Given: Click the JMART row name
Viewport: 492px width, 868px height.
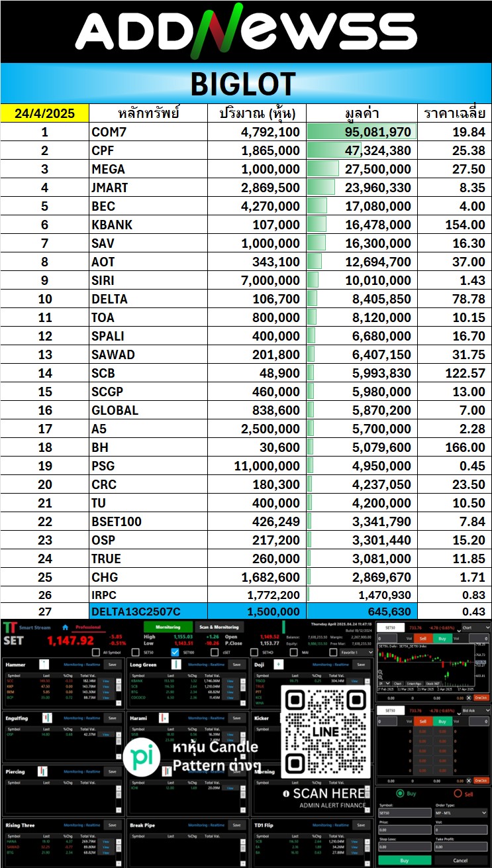Looking at the screenshot, I should [110, 188].
